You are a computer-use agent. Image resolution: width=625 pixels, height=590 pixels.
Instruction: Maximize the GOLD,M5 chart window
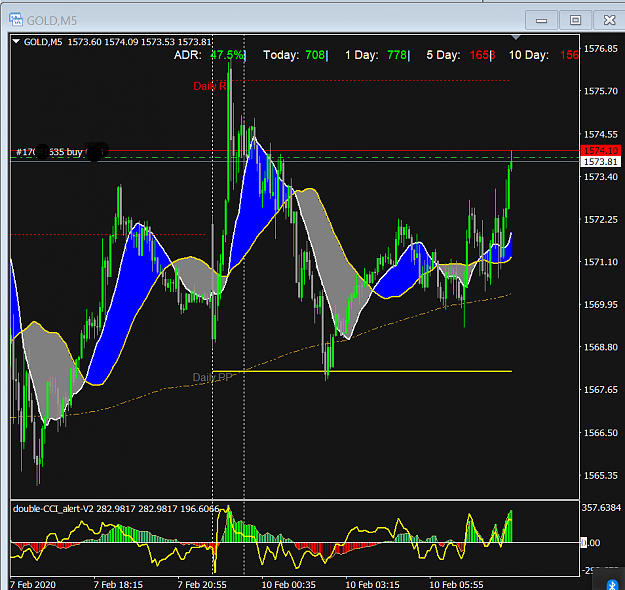click(575, 20)
